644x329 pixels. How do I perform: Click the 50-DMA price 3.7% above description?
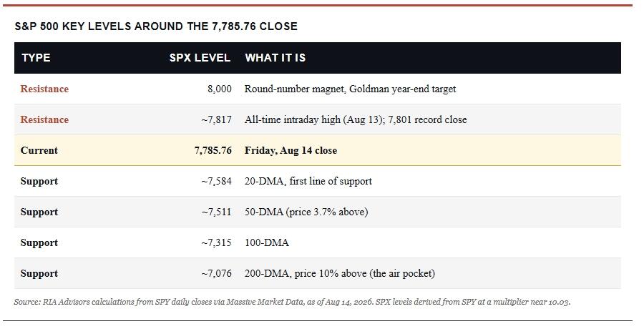pyautogui.click(x=306, y=212)
